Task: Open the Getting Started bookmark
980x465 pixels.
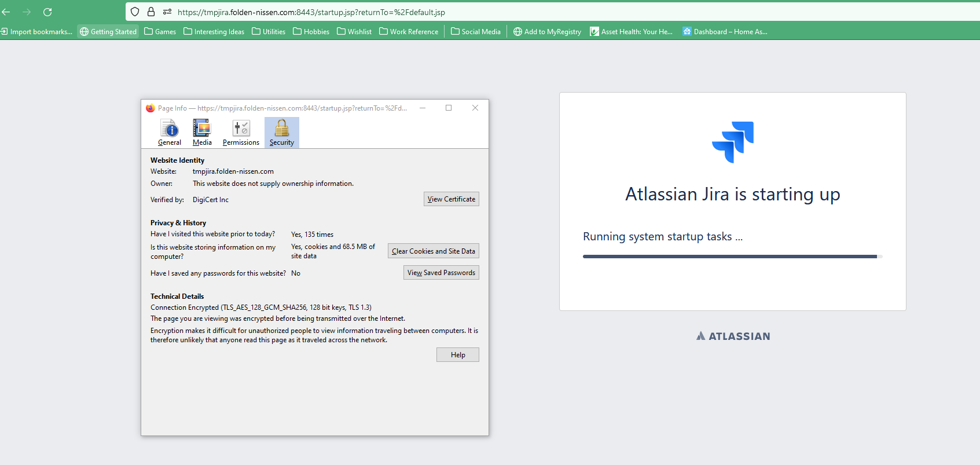Action: click(x=108, y=32)
